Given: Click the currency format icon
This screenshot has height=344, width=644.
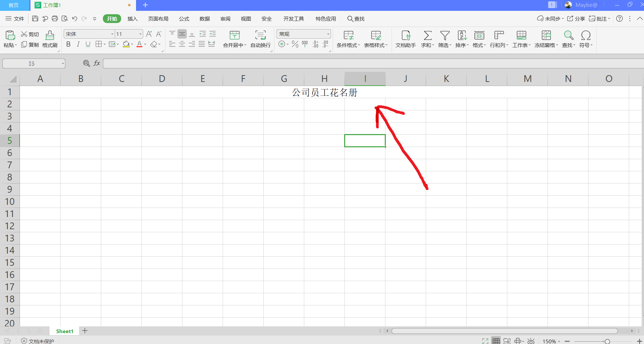Looking at the screenshot, I should click(x=282, y=44).
